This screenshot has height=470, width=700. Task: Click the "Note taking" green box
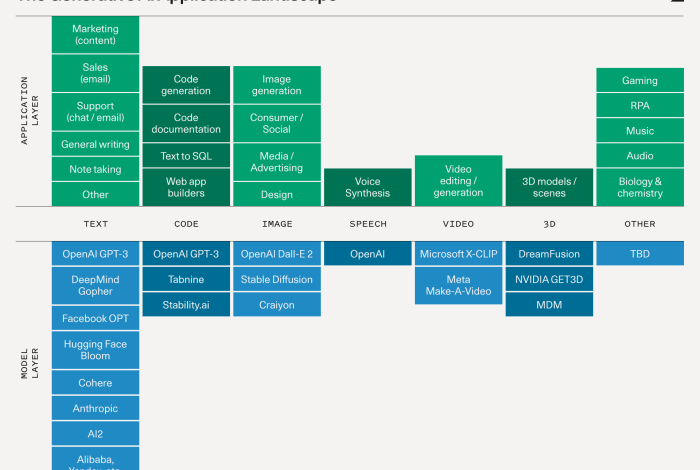point(96,169)
